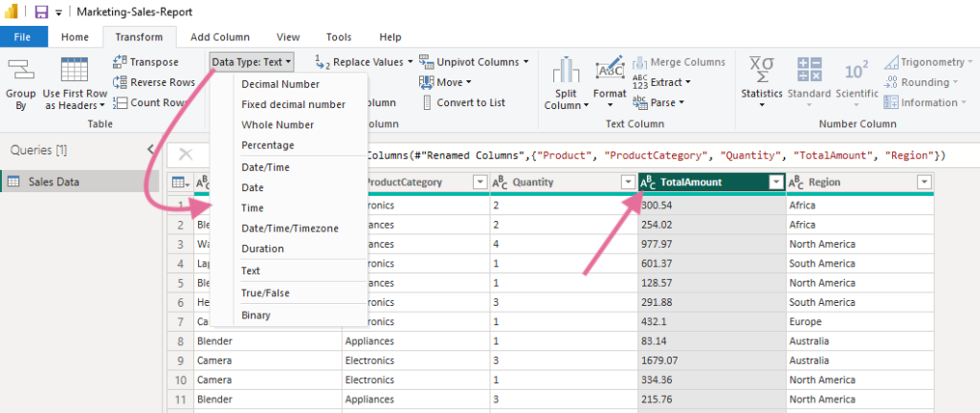This screenshot has height=413, width=980.
Task: Click the cell containing 1679.07
Action: click(x=712, y=360)
